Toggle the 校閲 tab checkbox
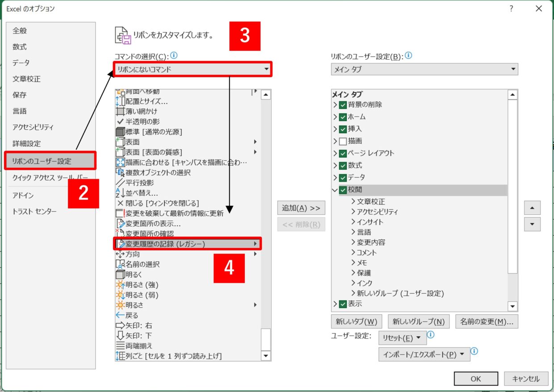 tap(343, 190)
